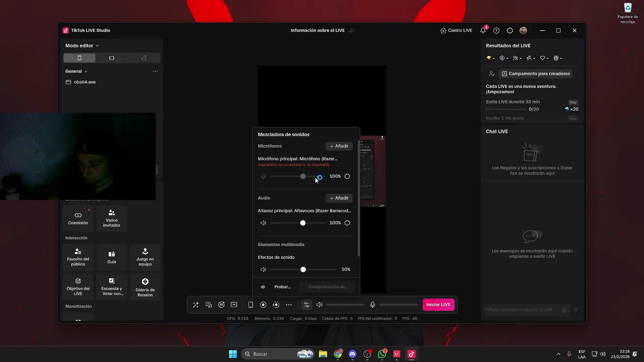
Task: Mute Efectos de sonido speaker
Action: click(x=263, y=269)
